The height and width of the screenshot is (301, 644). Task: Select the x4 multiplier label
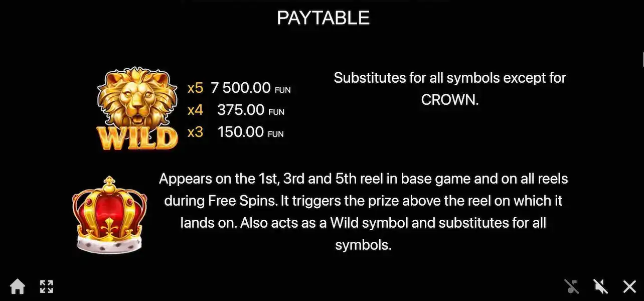click(195, 110)
